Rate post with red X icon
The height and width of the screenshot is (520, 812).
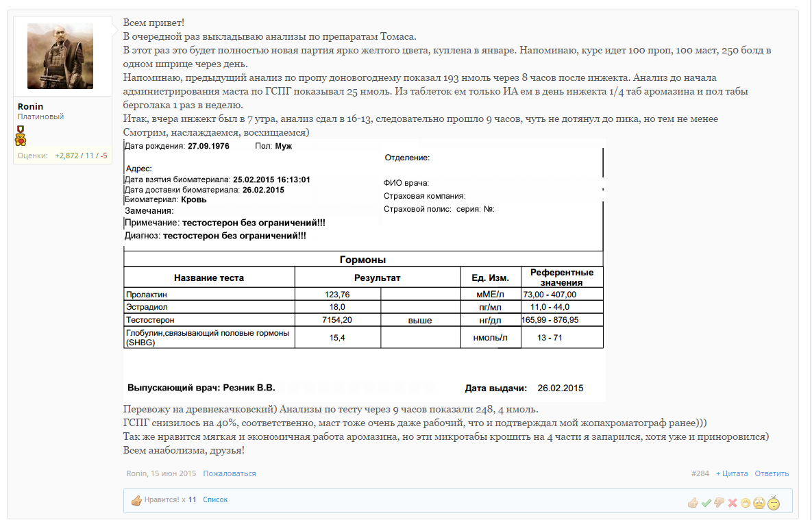pyautogui.click(x=733, y=503)
